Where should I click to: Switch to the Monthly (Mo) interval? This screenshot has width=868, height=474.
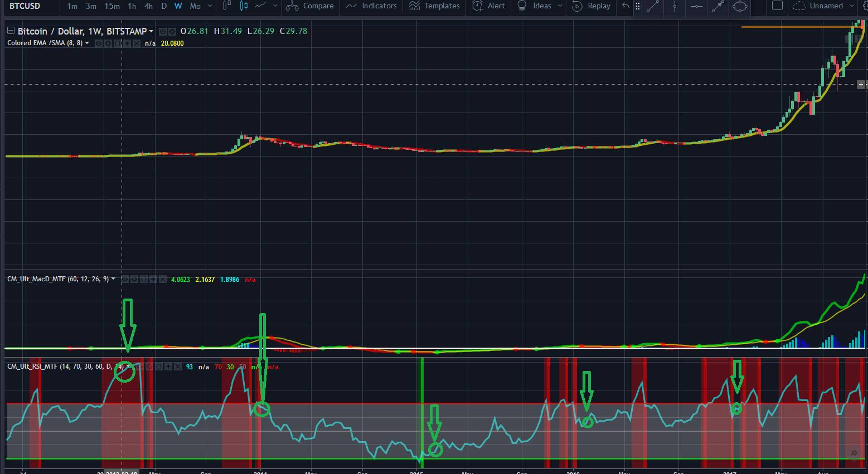(x=195, y=6)
